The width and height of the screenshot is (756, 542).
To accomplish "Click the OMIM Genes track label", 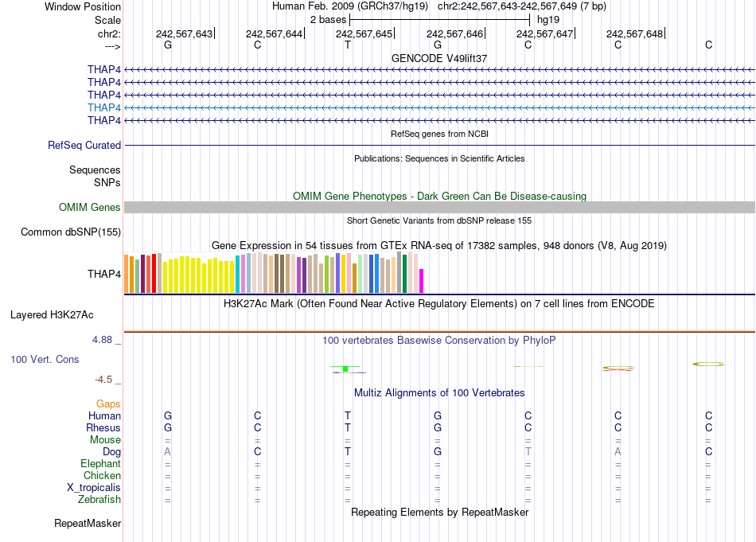I will pyautogui.click(x=90, y=208).
